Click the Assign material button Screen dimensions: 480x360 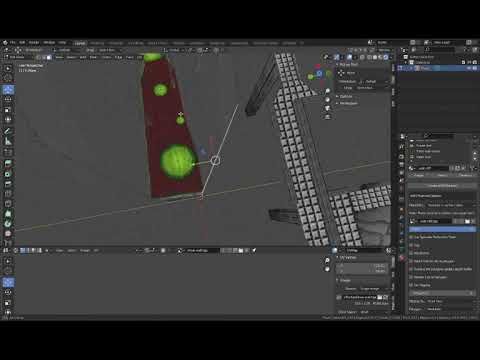[x=418, y=175]
